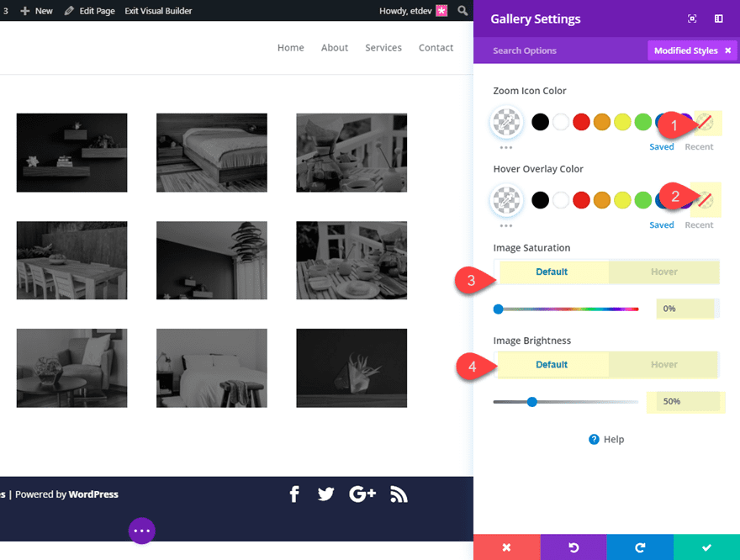Image resolution: width=740 pixels, height=560 pixels.
Task: Click the panel position layout icon
Action: [x=719, y=18]
